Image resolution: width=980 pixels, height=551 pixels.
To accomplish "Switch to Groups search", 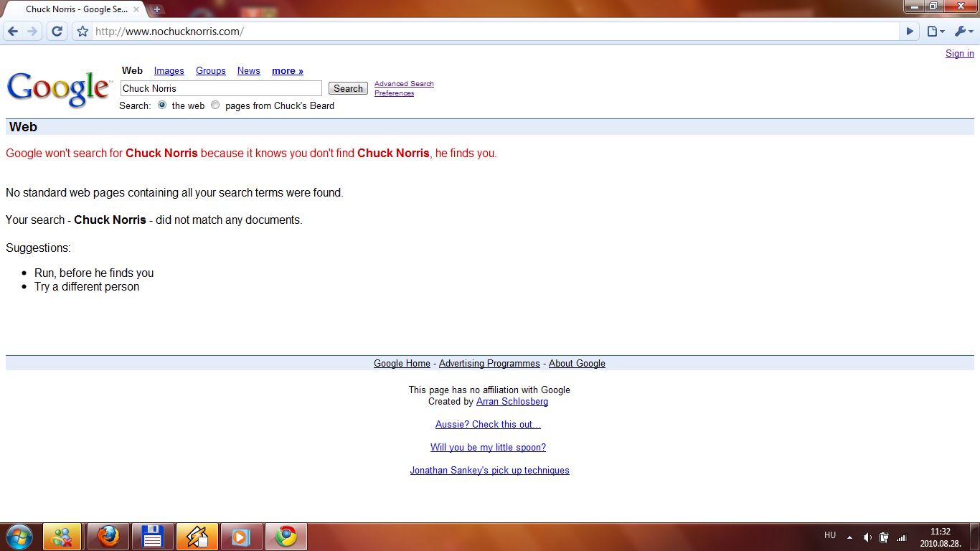I will (211, 71).
